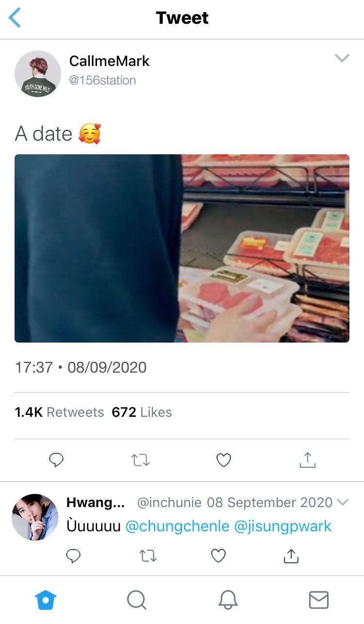Like the reply from @inchunie
Screen dimensions: 364x624
pyautogui.click(x=218, y=556)
